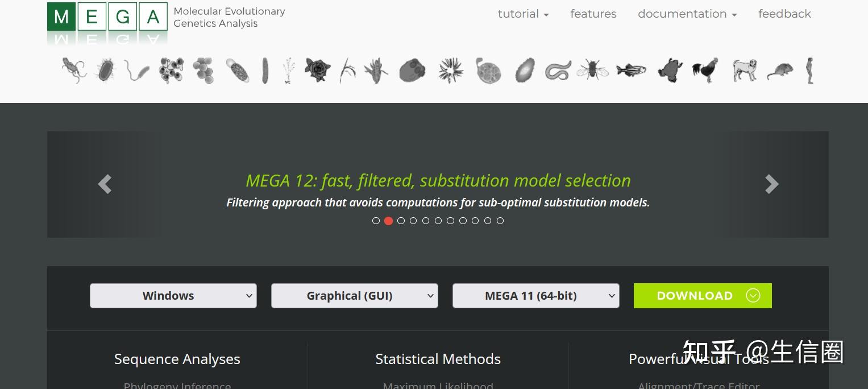868x389 pixels.
Task: Open the tutorial menu
Action: (x=522, y=14)
